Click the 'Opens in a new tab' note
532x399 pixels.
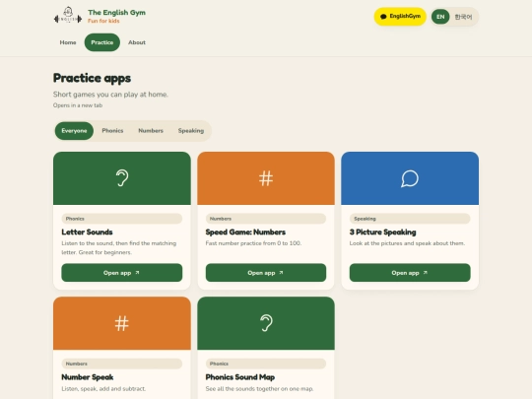[x=78, y=105]
